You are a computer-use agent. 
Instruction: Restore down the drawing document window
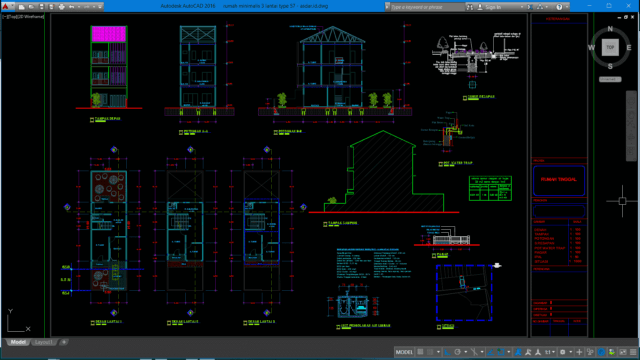click(626, 17)
